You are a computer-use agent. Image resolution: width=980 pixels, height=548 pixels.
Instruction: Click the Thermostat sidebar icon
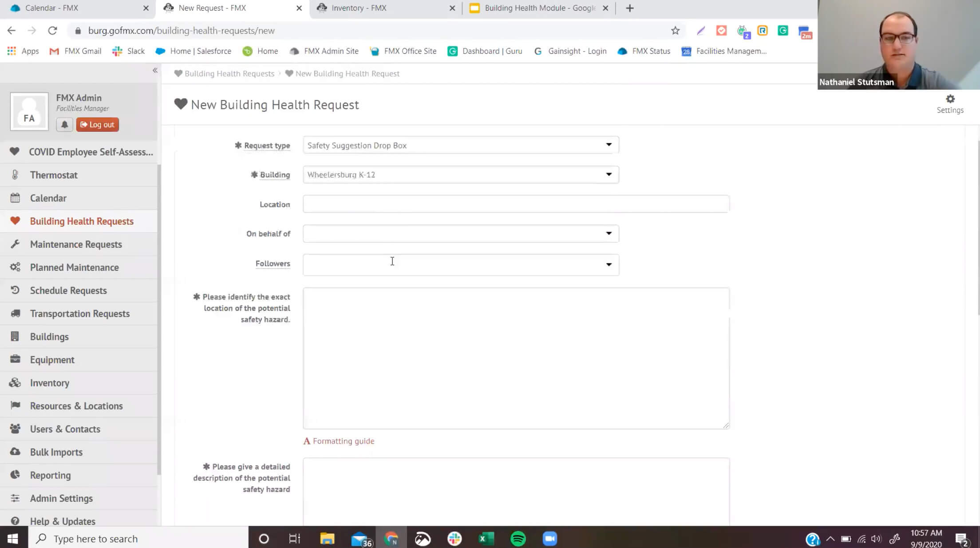(15, 175)
